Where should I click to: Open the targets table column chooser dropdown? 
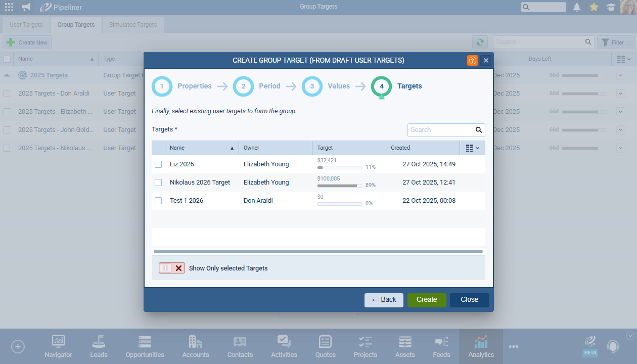(x=472, y=148)
